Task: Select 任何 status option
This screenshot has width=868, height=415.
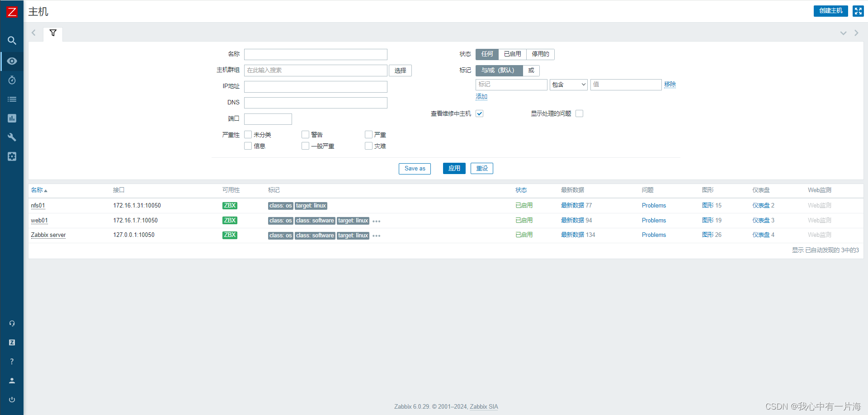Action: [487, 54]
